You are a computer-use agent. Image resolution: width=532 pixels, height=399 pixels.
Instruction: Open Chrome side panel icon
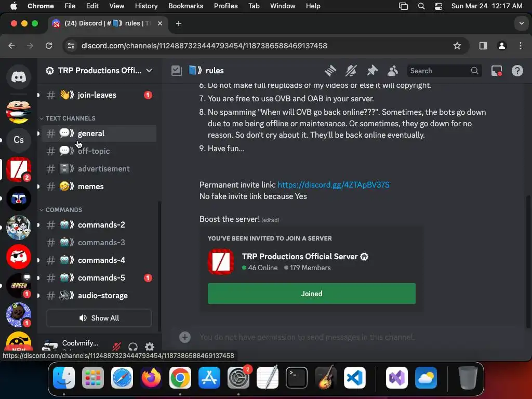click(483, 46)
